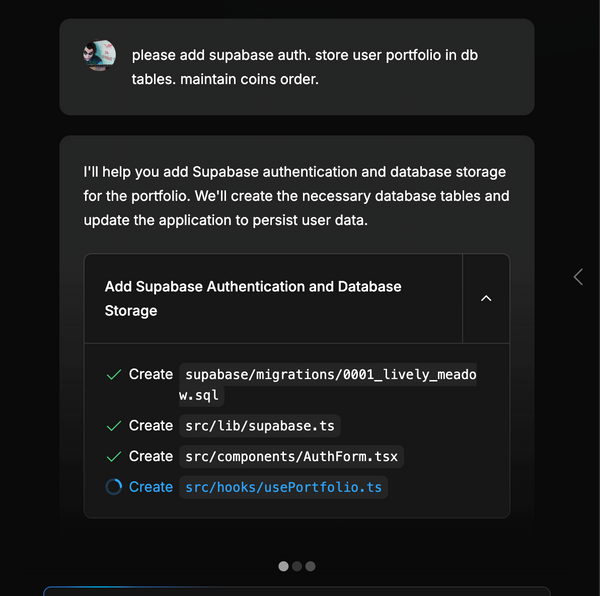The height and width of the screenshot is (596, 600).
Task: Click the checkmark next to src/lib/supabase.ts
Action: click(x=114, y=426)
